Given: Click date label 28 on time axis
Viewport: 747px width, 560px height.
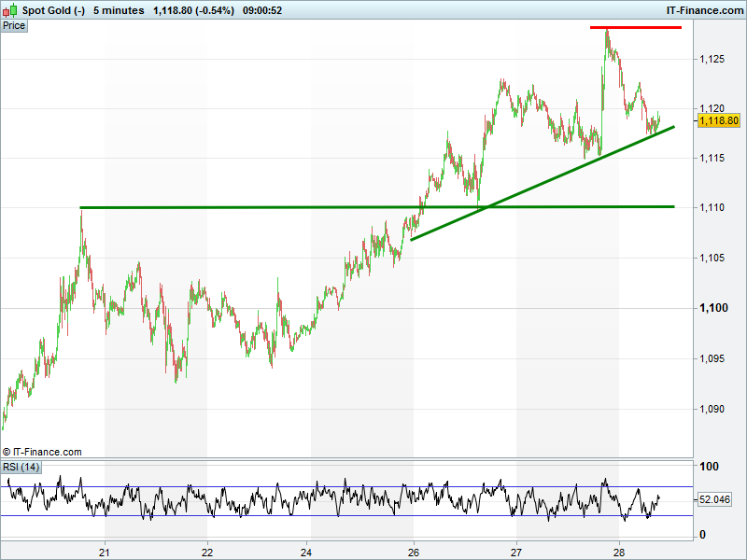Looking at the screenshot, I should pos(618,552).
